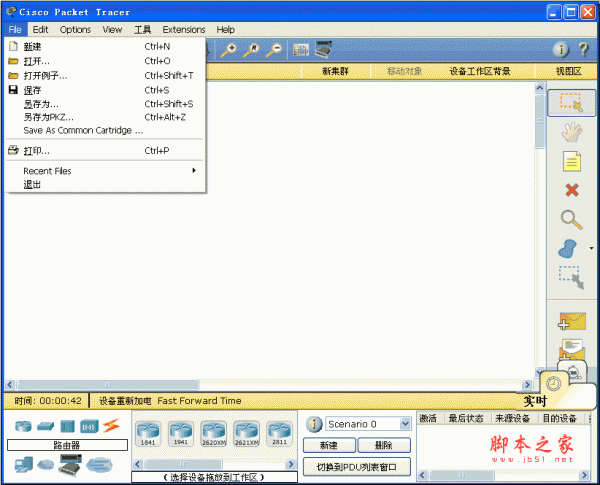Click the zoom in magnifier icon
Image resolution: width=600 pixels, height=485 pixels.
pyautogui.click(x=229, y=50)
